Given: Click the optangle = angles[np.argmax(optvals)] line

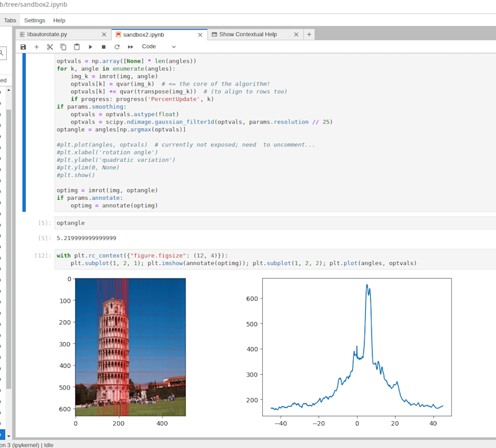Looking at the screenshot, I should (x=121, y=130).
